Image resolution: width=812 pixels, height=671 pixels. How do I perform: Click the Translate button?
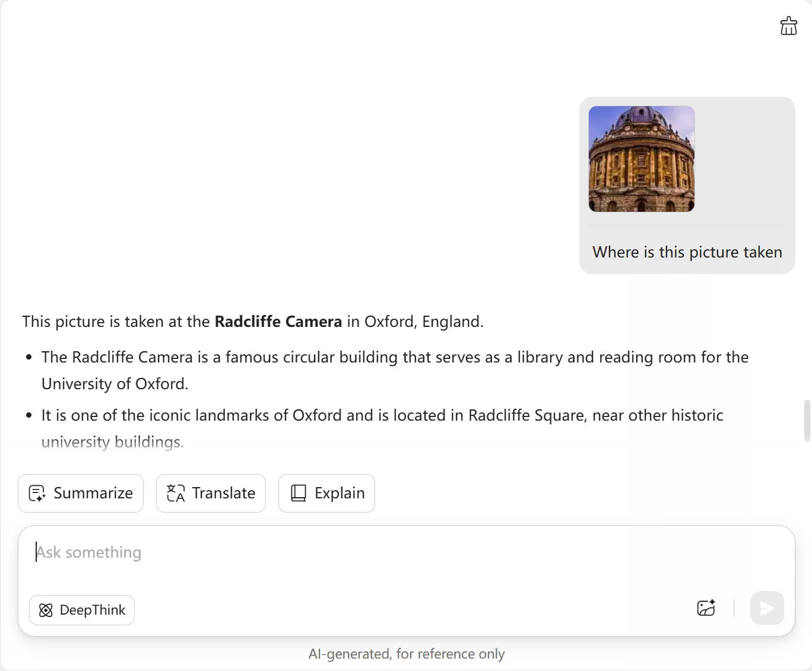[211, 493]
